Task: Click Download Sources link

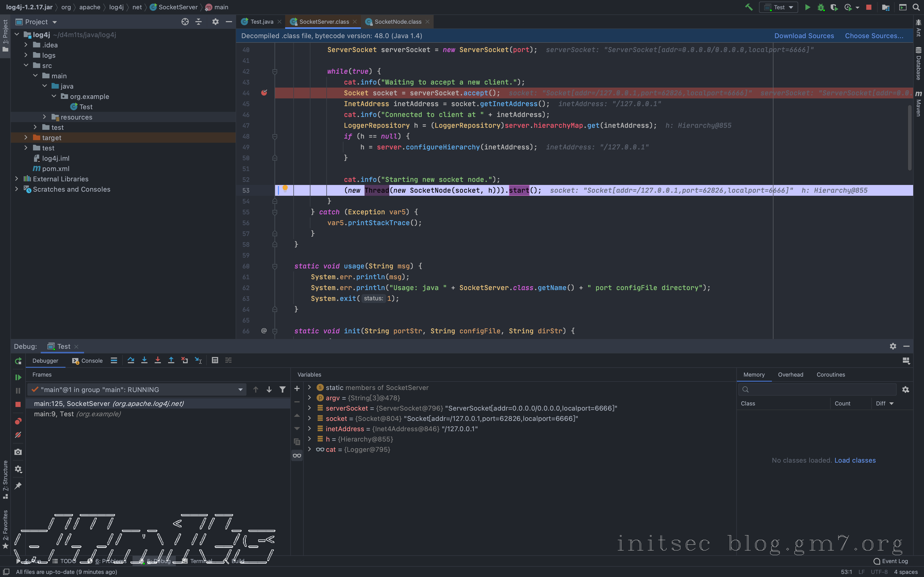Action: tap(804, 36)
